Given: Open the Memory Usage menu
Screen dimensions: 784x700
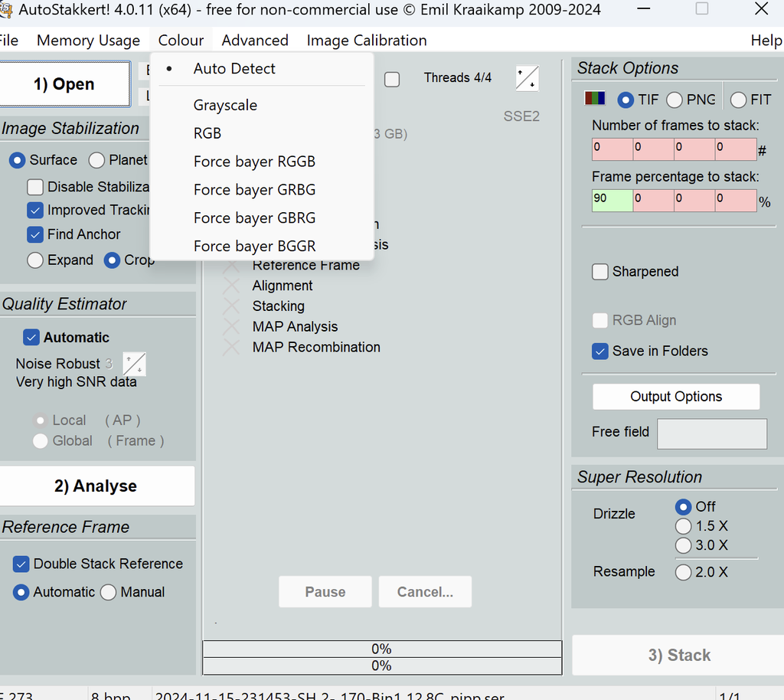Looking at the screenshot, I should (89, 40).
